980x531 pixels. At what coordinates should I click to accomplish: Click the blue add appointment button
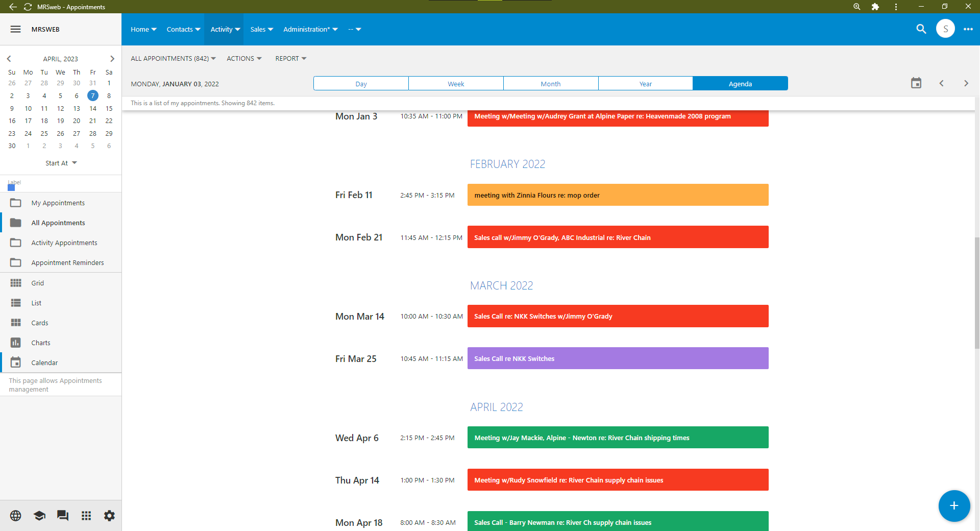pyautogui.click(x=953, y=506)
